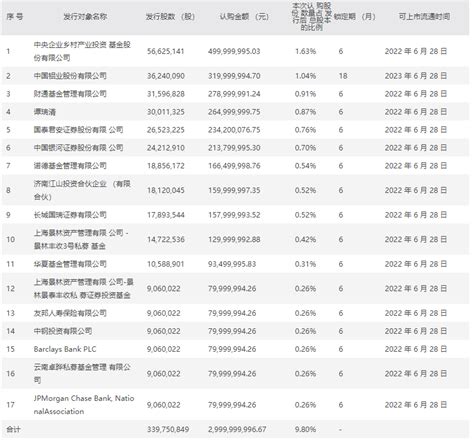Click the 锁定期（月） column header
474x441 pixels.
pos(355,16)
